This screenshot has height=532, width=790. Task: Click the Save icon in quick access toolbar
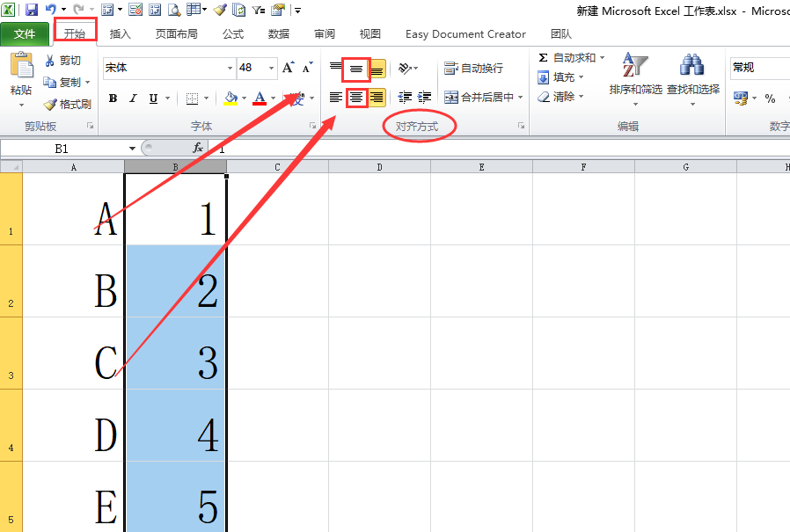click(32, 9)
